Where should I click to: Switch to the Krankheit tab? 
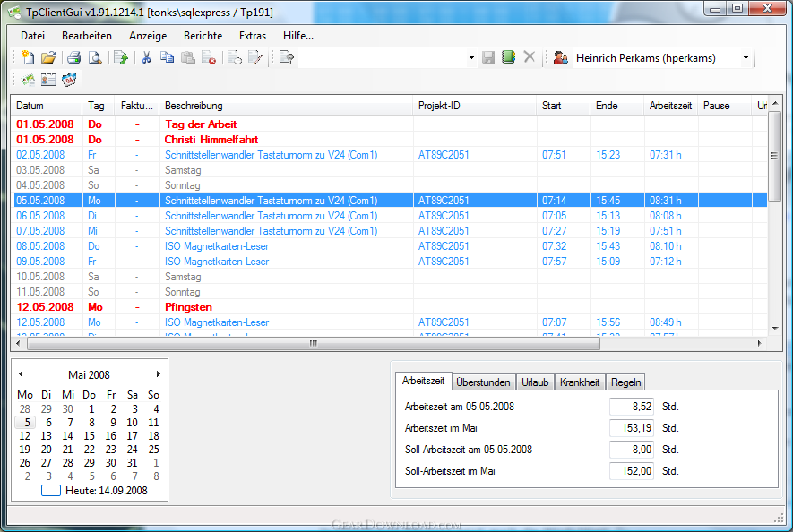580,382
